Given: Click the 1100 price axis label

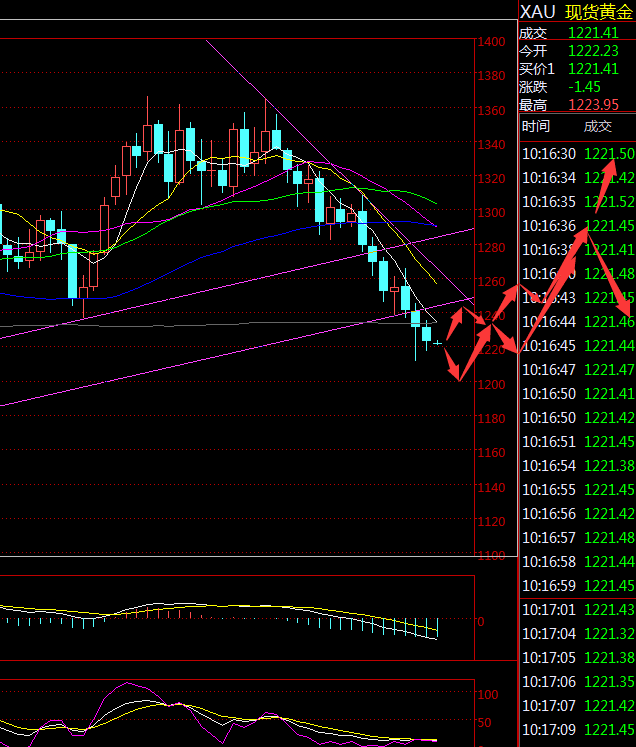Looking at the screenshot, I should (x=491, y=555).
